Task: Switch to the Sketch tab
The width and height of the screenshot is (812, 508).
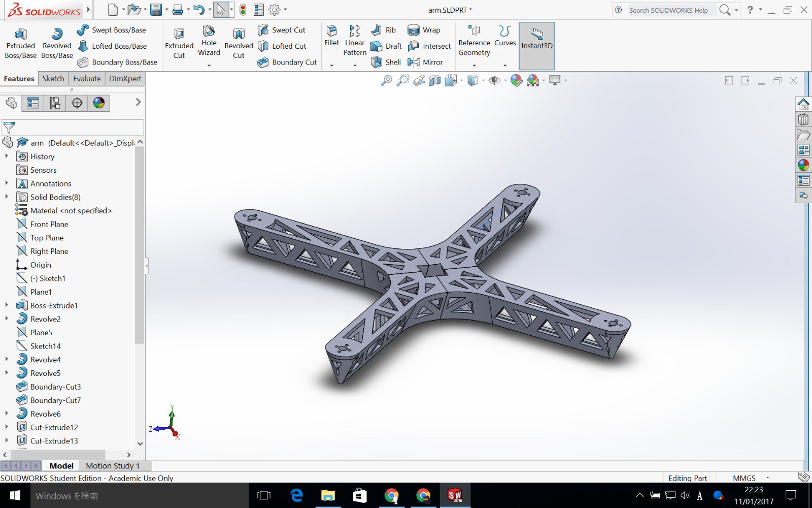Action: (x=53, y=79)
